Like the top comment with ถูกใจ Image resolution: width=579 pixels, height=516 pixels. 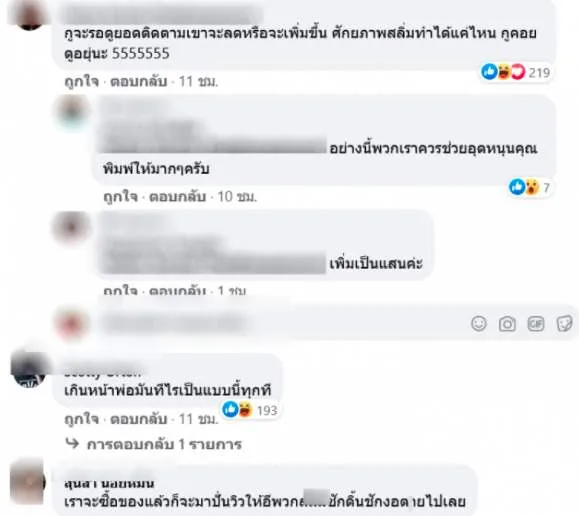coord(82,81)
